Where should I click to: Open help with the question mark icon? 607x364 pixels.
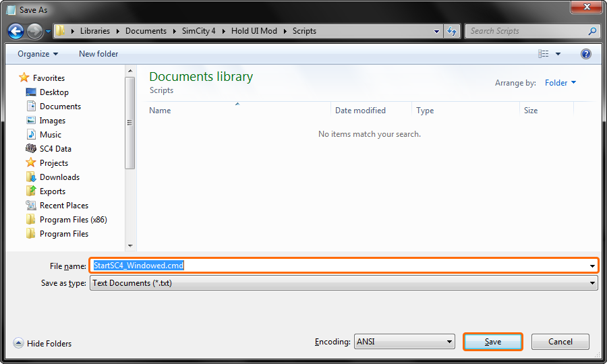tap(585, 54)
